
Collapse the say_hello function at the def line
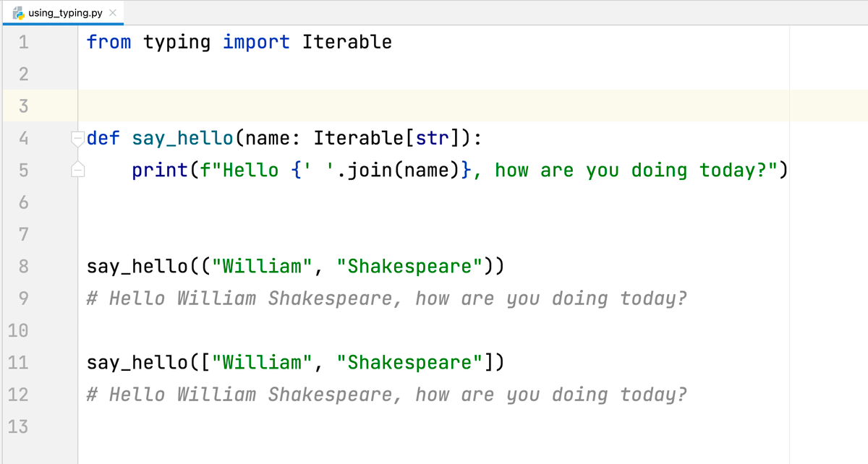77,138
